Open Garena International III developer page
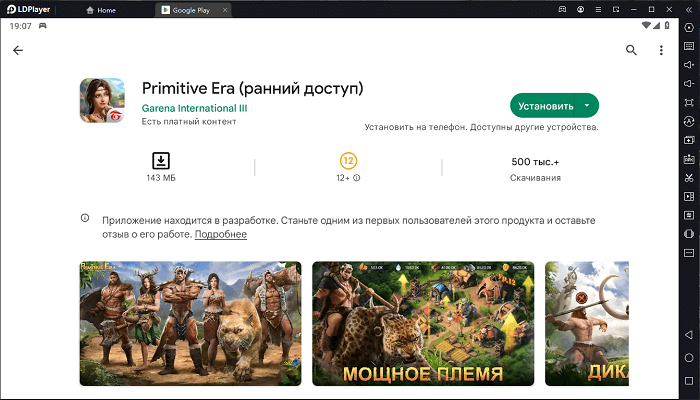Screen dimensions: 700x400 pos(194,108)
